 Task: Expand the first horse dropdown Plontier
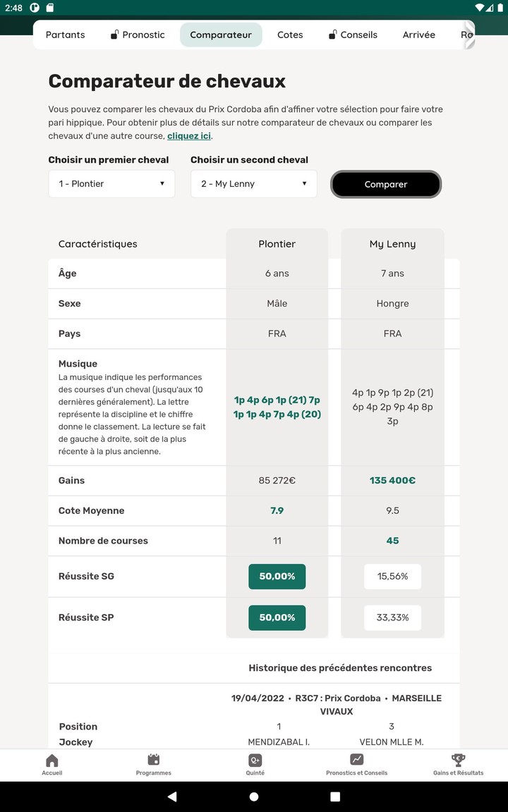tap(111, 184)
